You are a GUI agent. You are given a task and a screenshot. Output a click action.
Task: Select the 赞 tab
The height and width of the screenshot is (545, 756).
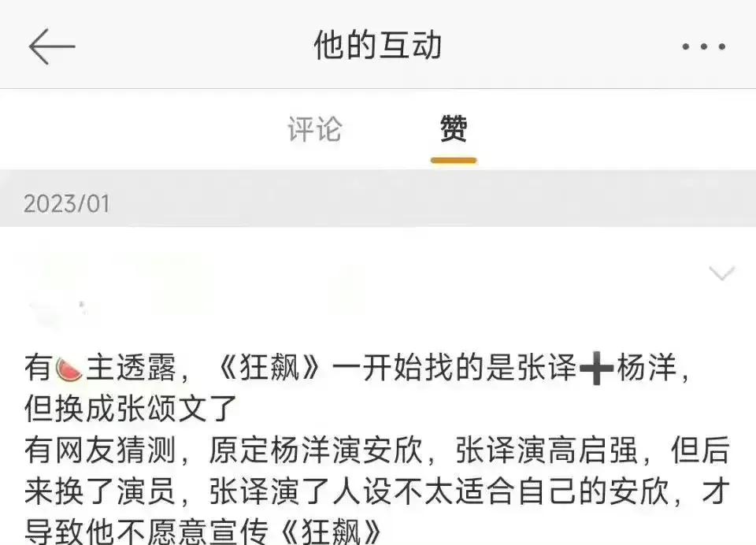tap(454, 128)
